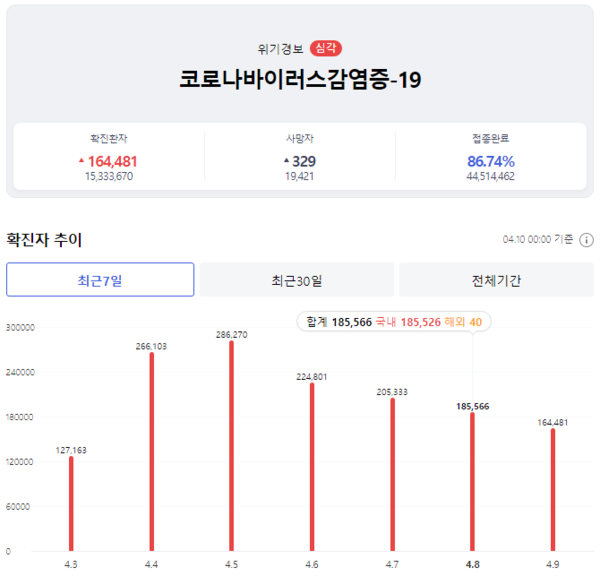Viewport: 600px width, 576px height.
Task: Click the bold 4.8 date label on the axis
Action: pos(473,565)
